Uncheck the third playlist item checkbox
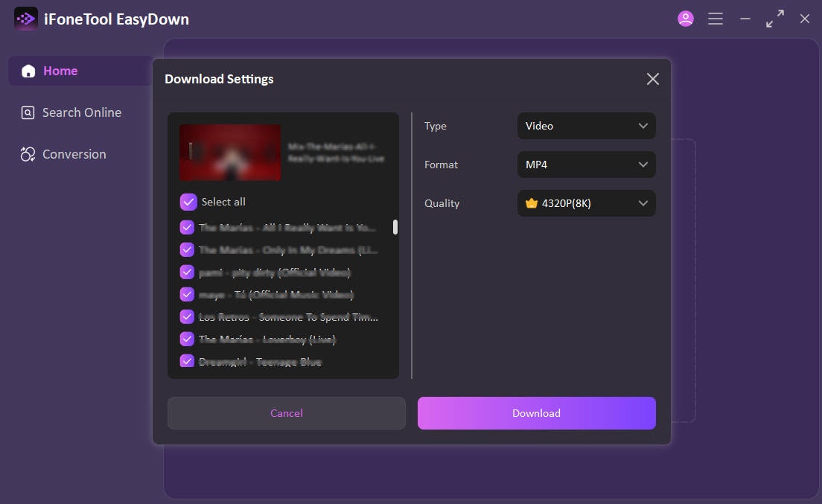 point(187,272)
